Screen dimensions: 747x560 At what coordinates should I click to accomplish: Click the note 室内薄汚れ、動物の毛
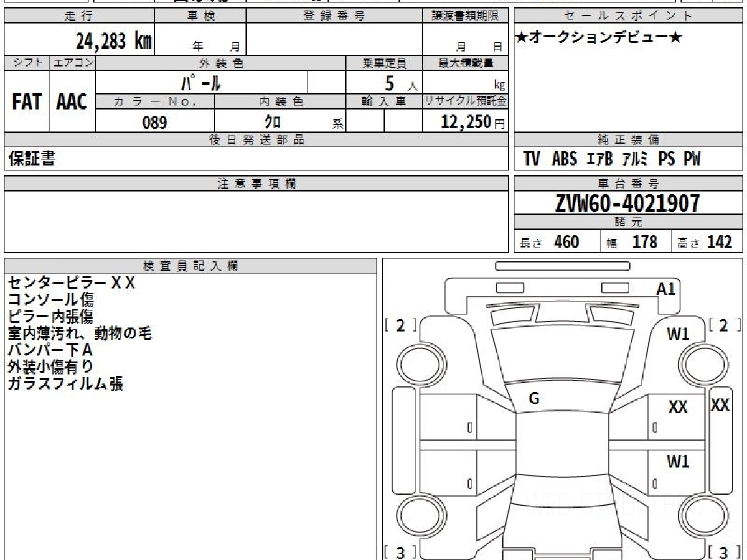[80, 334]
